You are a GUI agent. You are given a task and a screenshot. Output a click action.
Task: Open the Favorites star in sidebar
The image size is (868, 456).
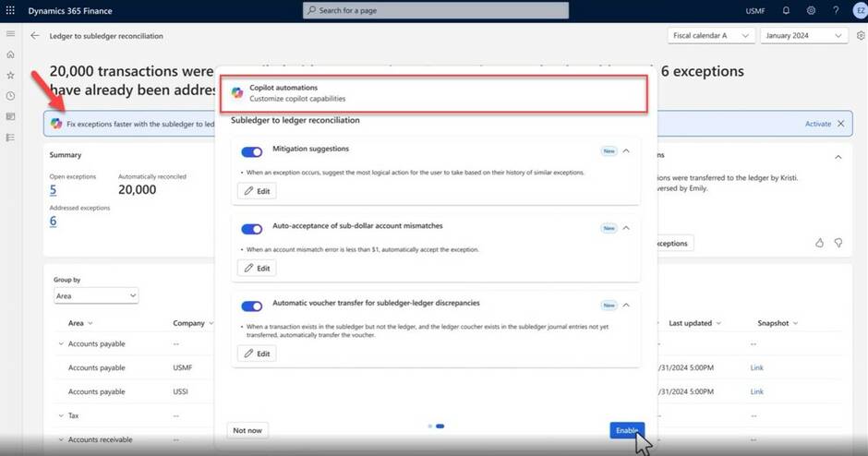click(10, 75)
